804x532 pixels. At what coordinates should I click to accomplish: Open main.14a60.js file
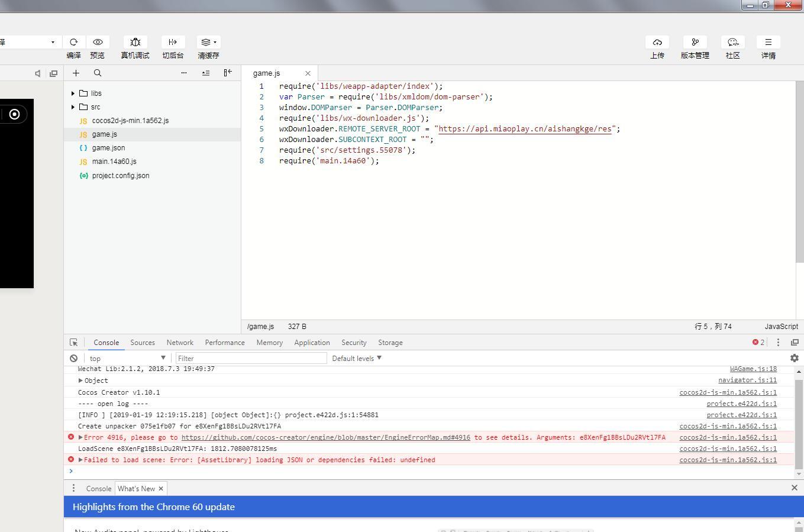pos(114,162)
